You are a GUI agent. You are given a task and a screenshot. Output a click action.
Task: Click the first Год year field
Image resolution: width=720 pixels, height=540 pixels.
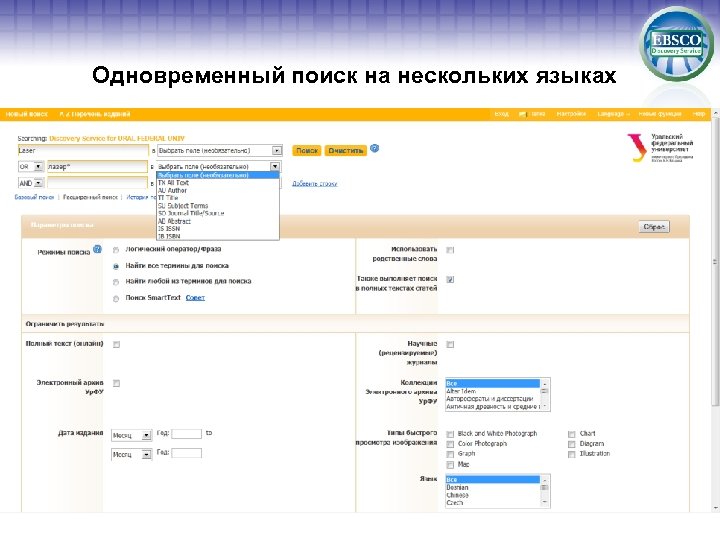click(x=186, y=434)
